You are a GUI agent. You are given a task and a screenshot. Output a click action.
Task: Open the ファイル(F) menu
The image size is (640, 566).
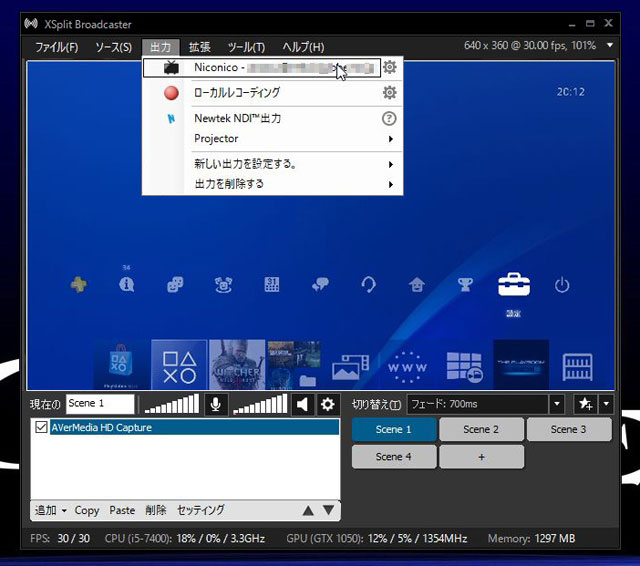click(57, 47)
